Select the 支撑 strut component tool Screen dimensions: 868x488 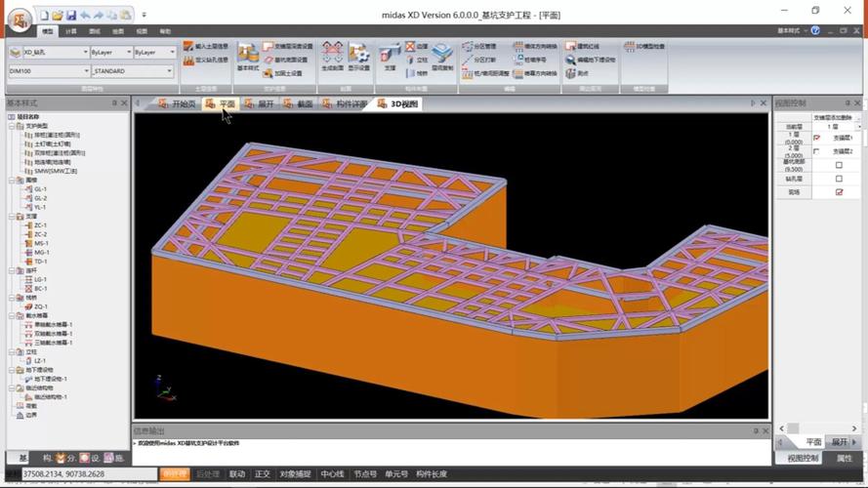click(x=391, y=57)
